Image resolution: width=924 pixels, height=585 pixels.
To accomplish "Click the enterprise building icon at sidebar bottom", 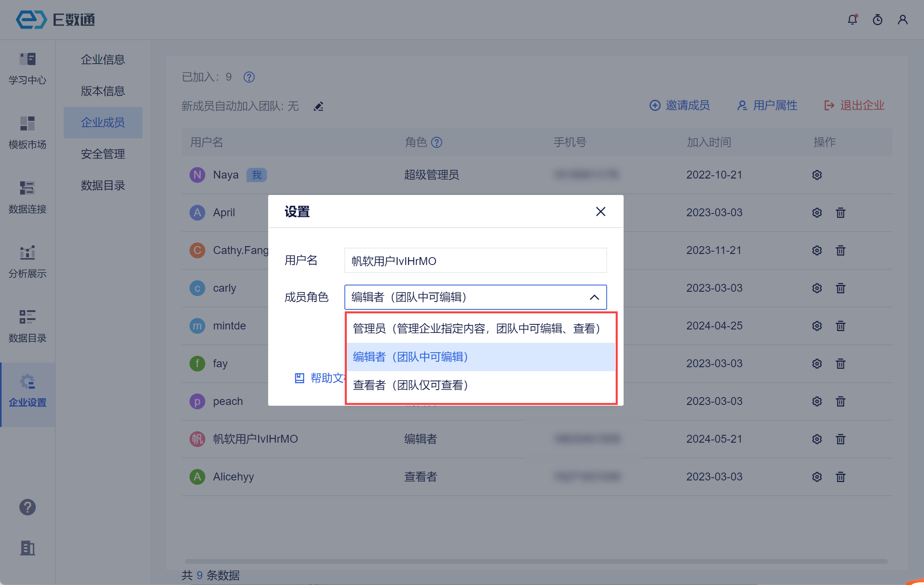I will coord(27,548).
